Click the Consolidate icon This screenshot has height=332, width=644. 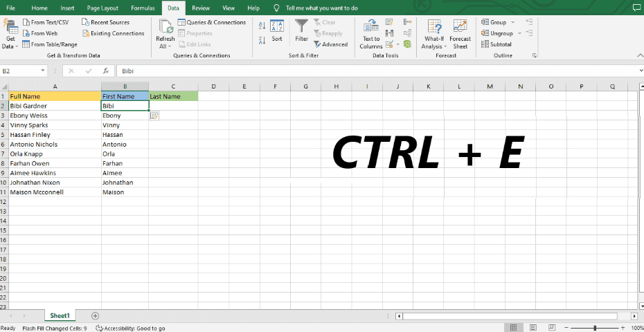[x=407, y=22]
